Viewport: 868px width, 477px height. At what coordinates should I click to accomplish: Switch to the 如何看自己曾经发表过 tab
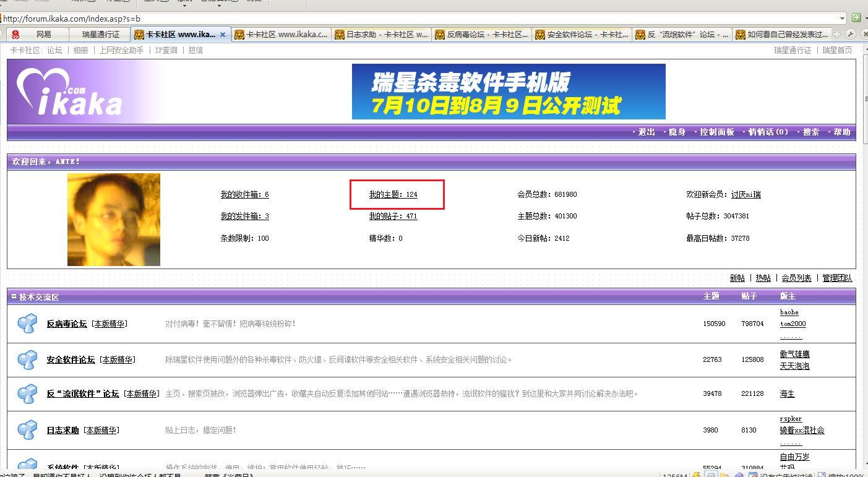click(782, 35)
